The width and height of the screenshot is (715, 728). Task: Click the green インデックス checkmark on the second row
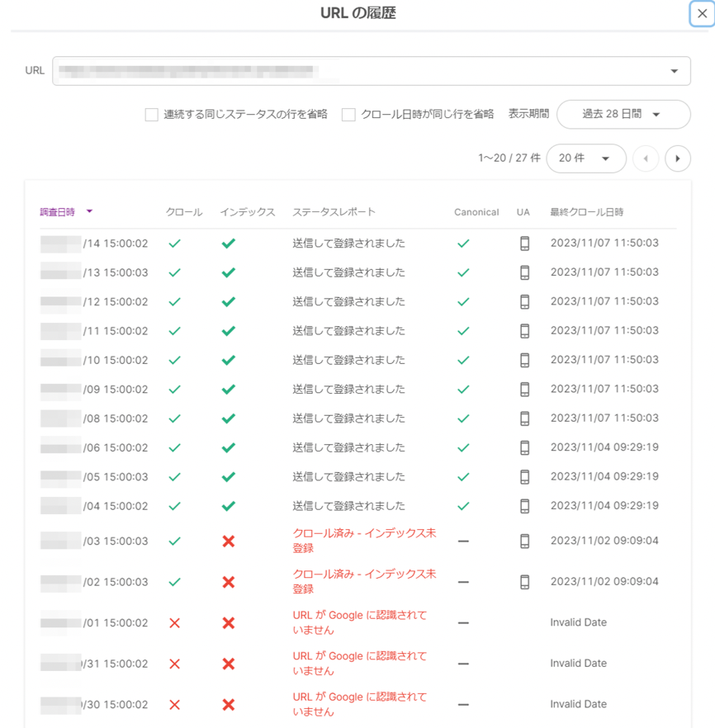228,272
